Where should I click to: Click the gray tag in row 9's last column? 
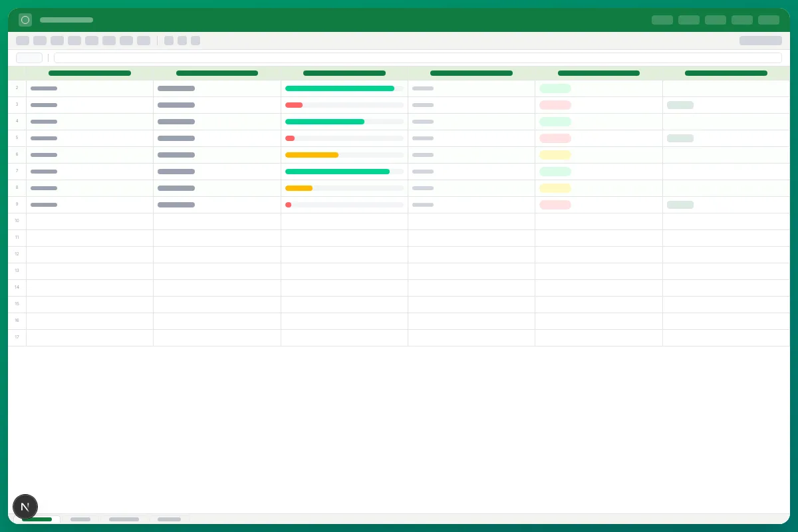pos(680,205)
